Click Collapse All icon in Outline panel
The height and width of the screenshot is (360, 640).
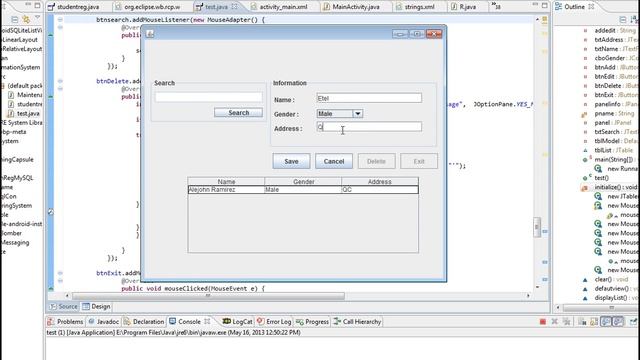pyautogui.click(x=623, y=19)
